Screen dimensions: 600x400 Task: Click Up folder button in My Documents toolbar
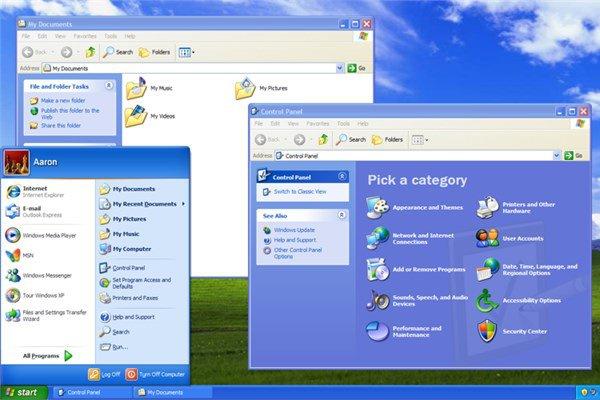pyautogui.click(x=90, y=52)
